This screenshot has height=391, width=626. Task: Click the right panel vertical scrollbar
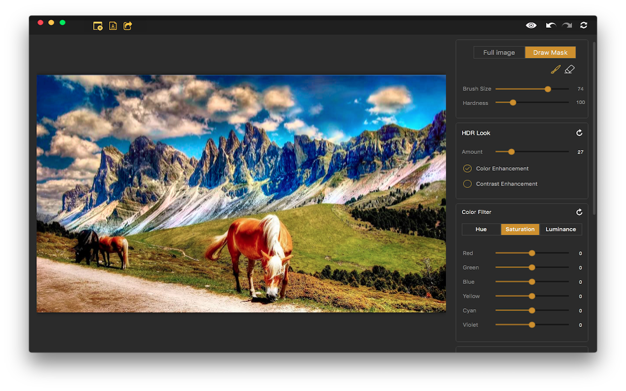(x=594, y=128)
